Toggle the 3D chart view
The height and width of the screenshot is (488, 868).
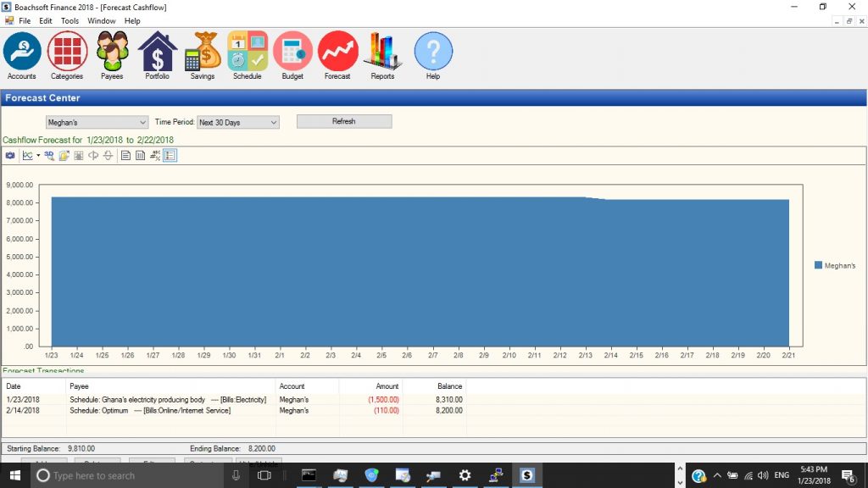[x=49, y=156]
